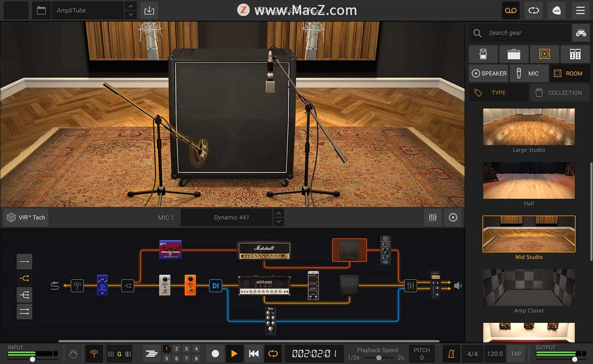
Task: Open the 120.0 tempo field
Action: [x=495, y=354]
